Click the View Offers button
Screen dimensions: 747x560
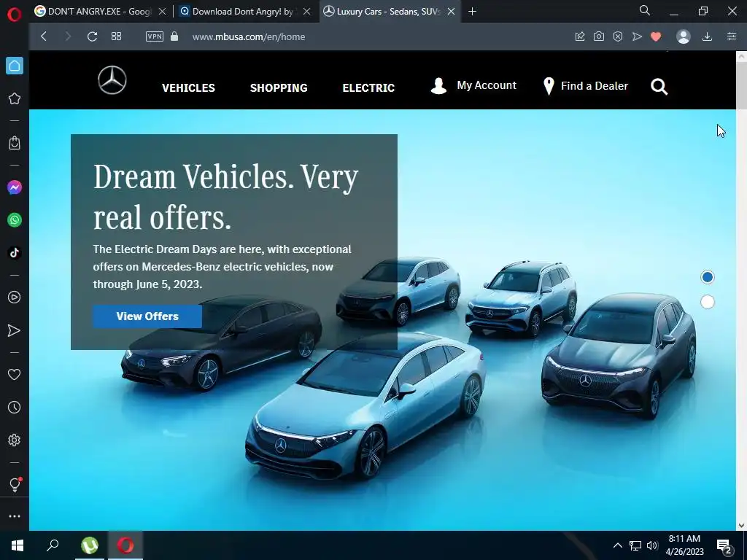(x=147, y=316)
